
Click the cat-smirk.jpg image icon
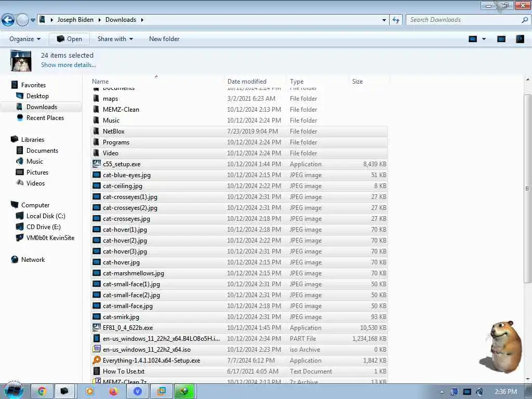click(96, 316)
